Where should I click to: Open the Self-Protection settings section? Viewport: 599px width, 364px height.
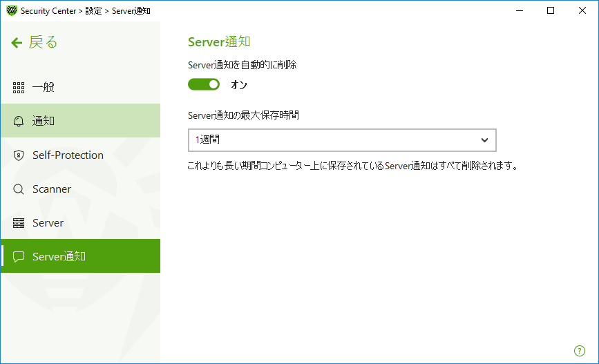point(80,155)
